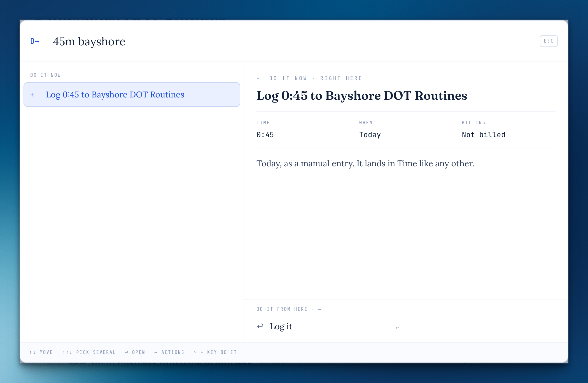Click the ACTIONS footer hint
This screenshot has height=383, width=588.
point(169,352)
